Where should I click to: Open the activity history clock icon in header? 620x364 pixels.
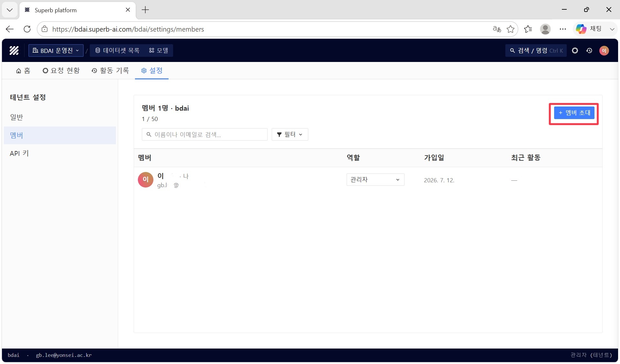pos(589,50)
